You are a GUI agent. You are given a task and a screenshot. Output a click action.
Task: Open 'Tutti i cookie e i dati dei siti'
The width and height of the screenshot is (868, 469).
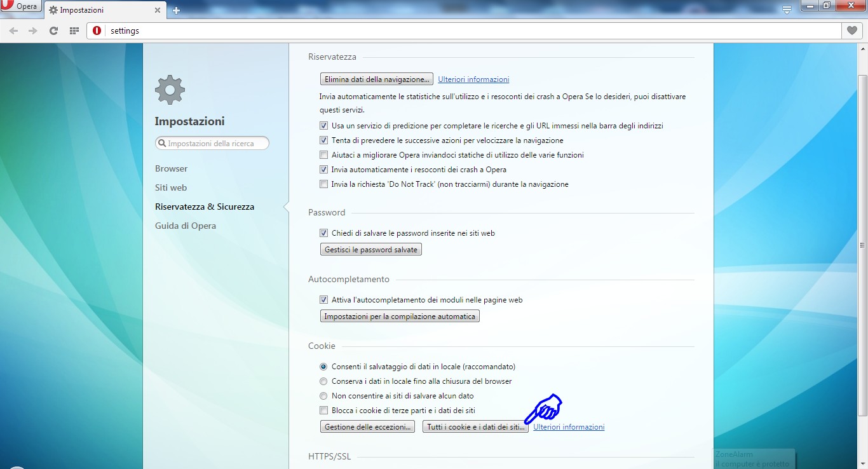click(x=475, y=426)
